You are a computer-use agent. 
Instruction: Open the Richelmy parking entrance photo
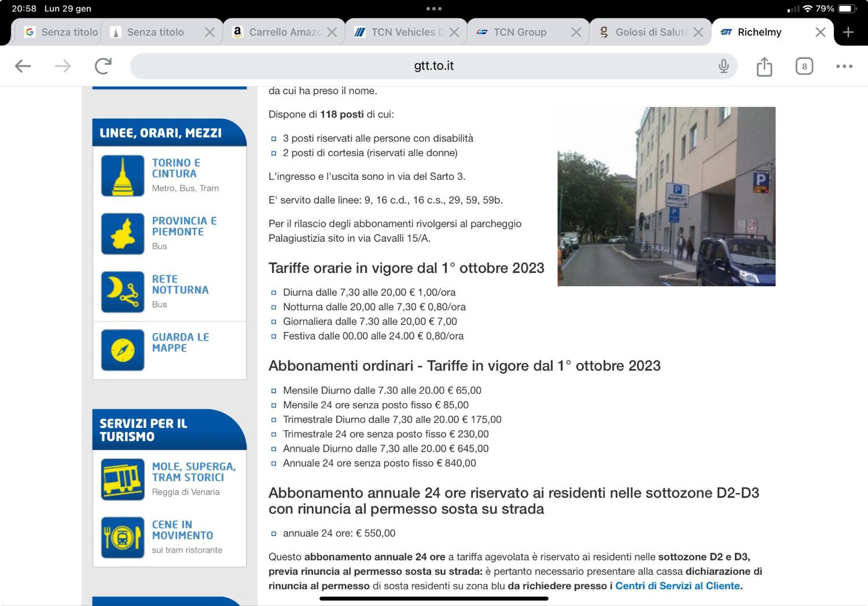click(x=666, y=197)
